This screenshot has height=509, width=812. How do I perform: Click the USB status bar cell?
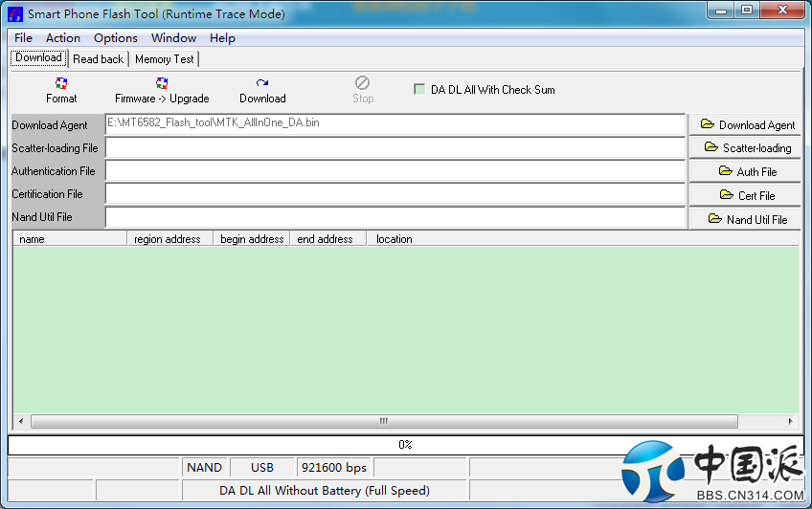(262, 468)
